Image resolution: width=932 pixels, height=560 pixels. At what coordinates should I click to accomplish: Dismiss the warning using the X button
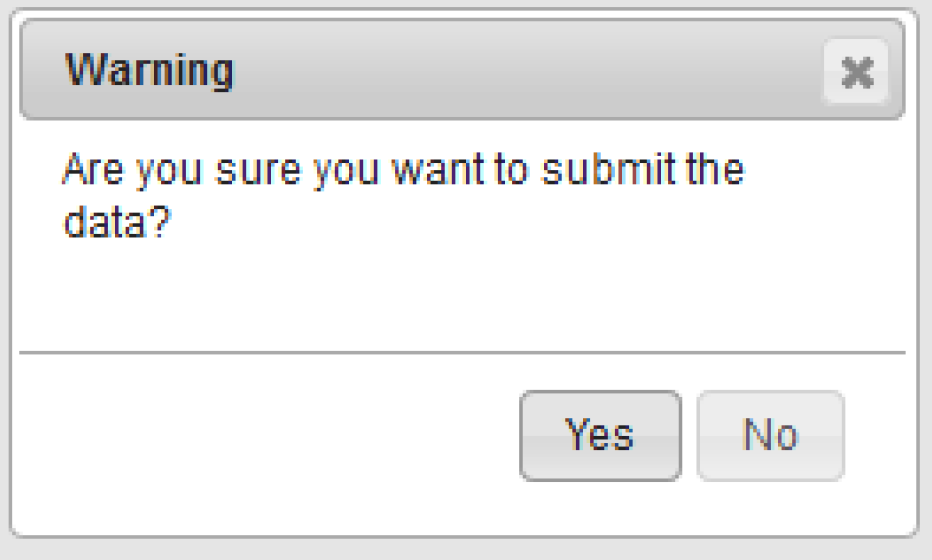(856, 73)
